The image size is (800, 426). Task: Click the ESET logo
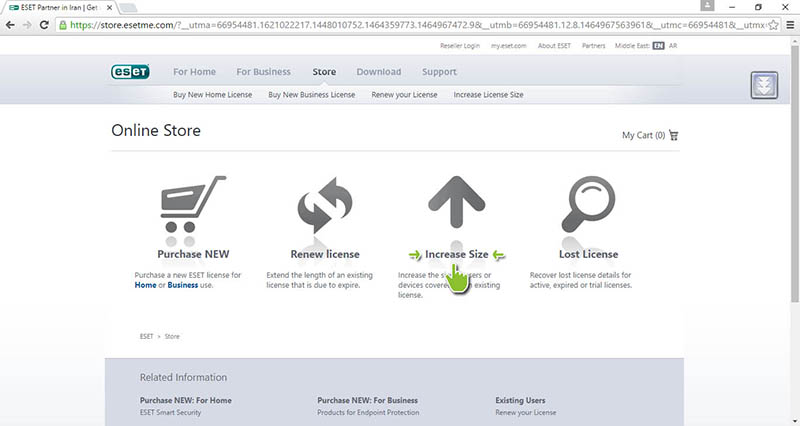(130, 71)
